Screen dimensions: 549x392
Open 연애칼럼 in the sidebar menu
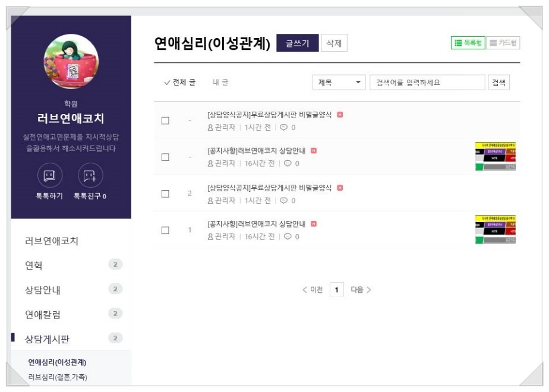pyautogui.click(x=43, y=314)
